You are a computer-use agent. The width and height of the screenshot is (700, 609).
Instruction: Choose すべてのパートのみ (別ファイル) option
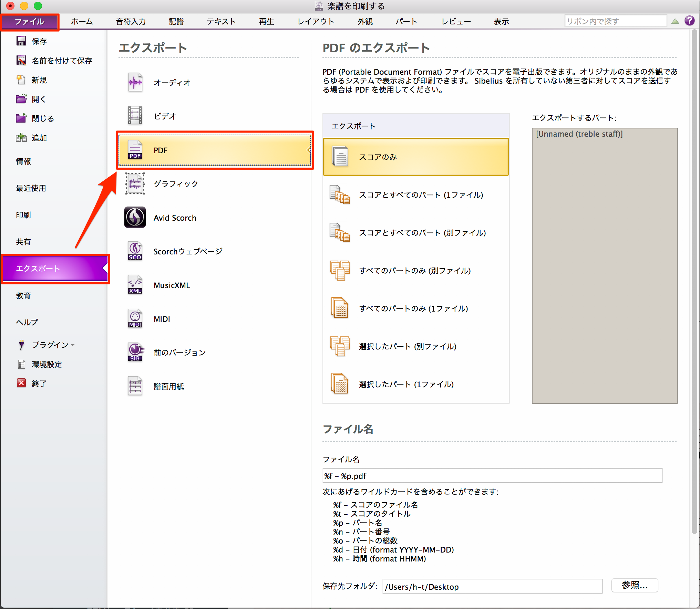416,271
